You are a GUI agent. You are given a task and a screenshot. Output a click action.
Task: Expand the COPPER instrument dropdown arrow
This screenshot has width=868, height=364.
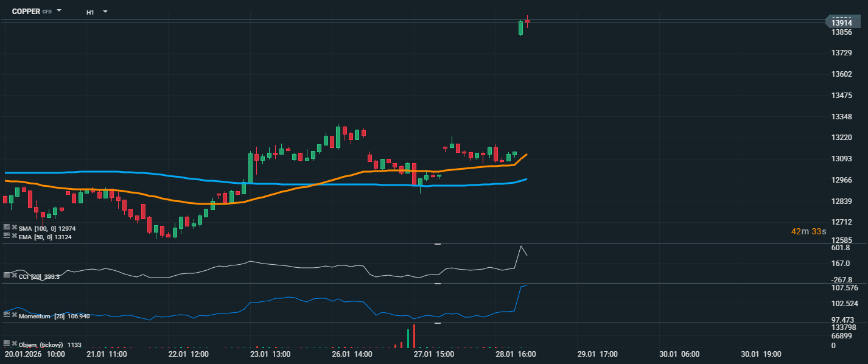[59, 11]
